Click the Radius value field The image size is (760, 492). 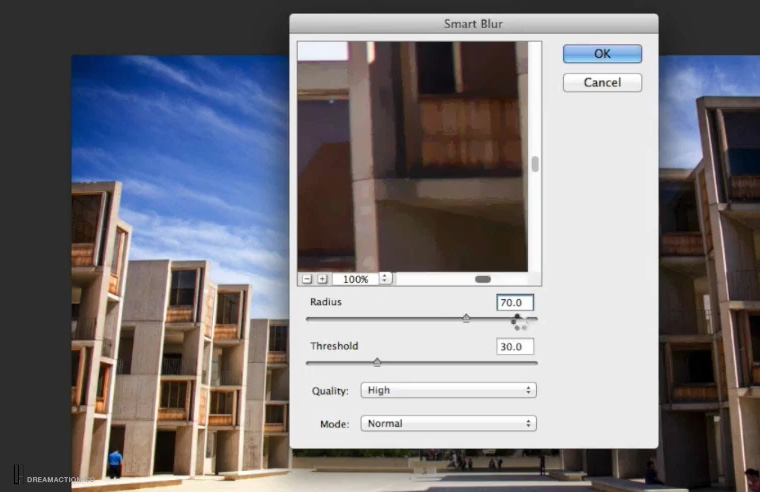(x=515, y=302)
